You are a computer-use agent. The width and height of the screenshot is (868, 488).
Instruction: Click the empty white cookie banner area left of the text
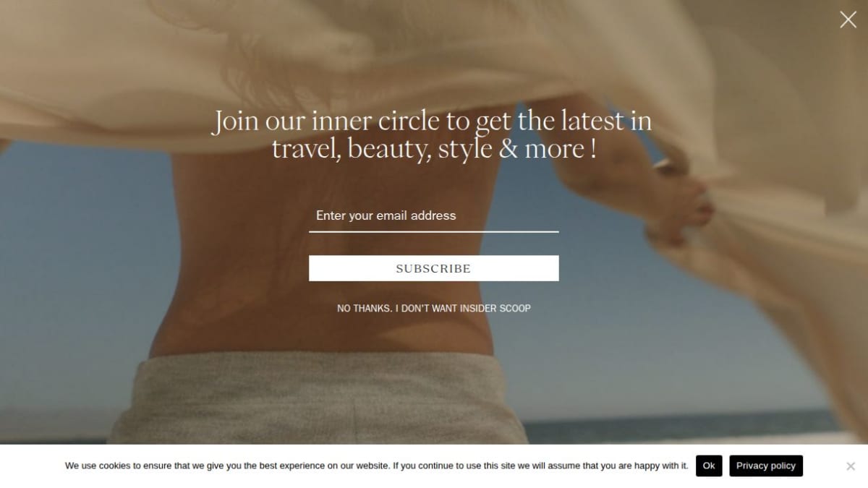click(x=33, y=466)
